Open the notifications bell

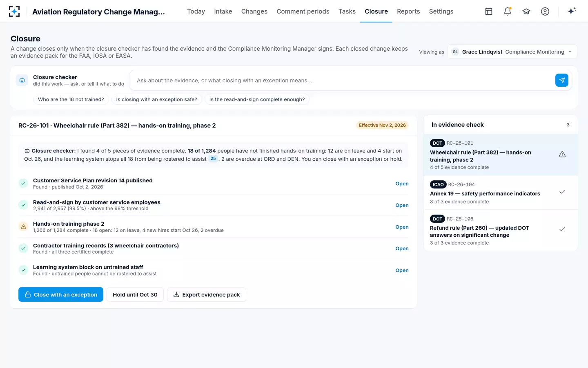click(508, 11)
